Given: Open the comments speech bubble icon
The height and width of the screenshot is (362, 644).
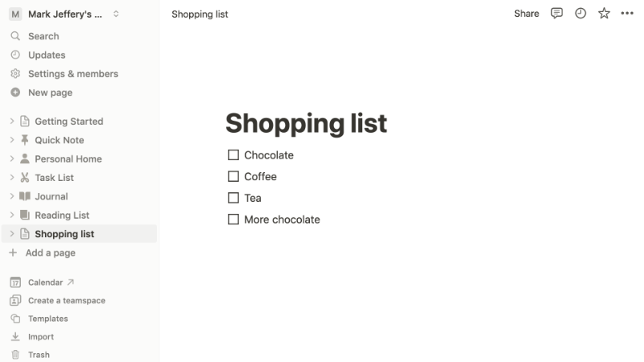Looking at the screenshot, I should 556,14.
